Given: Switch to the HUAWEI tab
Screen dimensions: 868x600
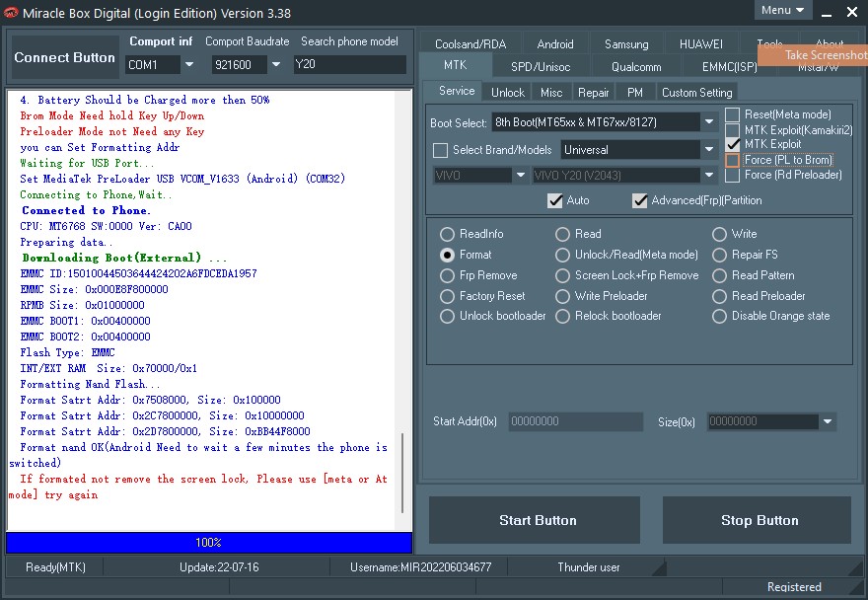Looking at the screenshot, I should click(x=701, y=43).
